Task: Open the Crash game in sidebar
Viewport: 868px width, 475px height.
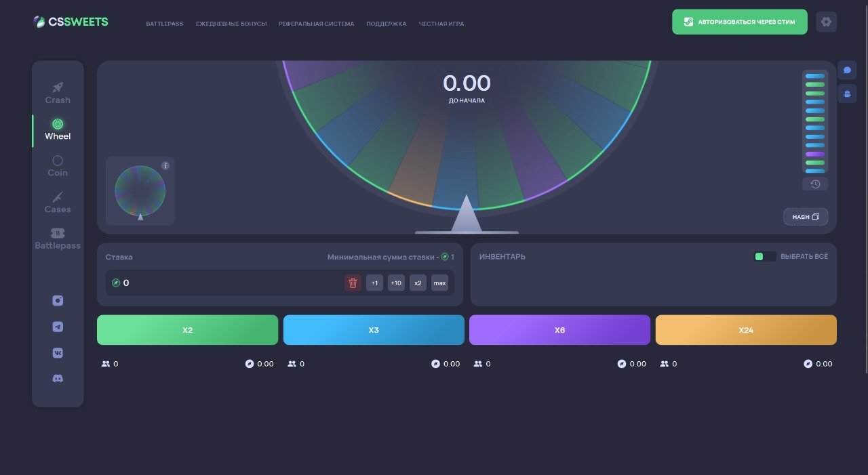Action: [58, 93]
